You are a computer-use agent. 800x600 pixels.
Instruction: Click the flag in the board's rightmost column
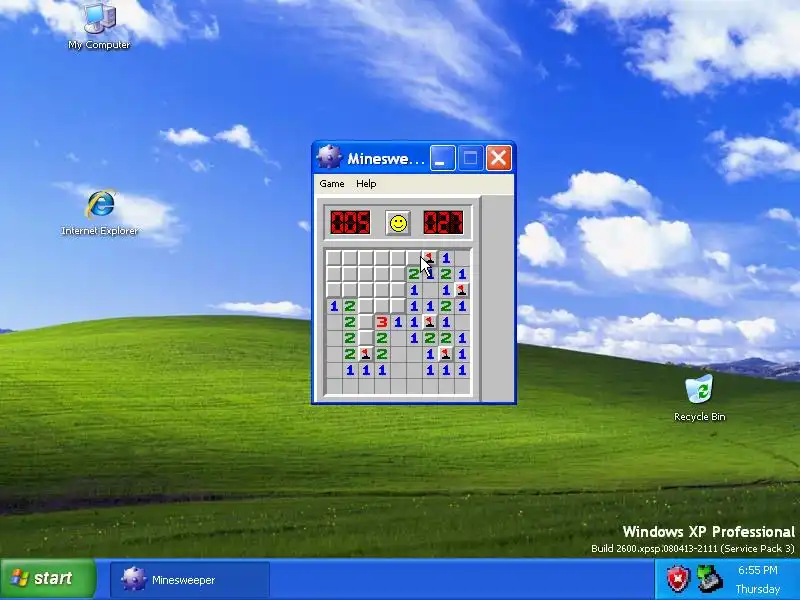pos(462,290)
